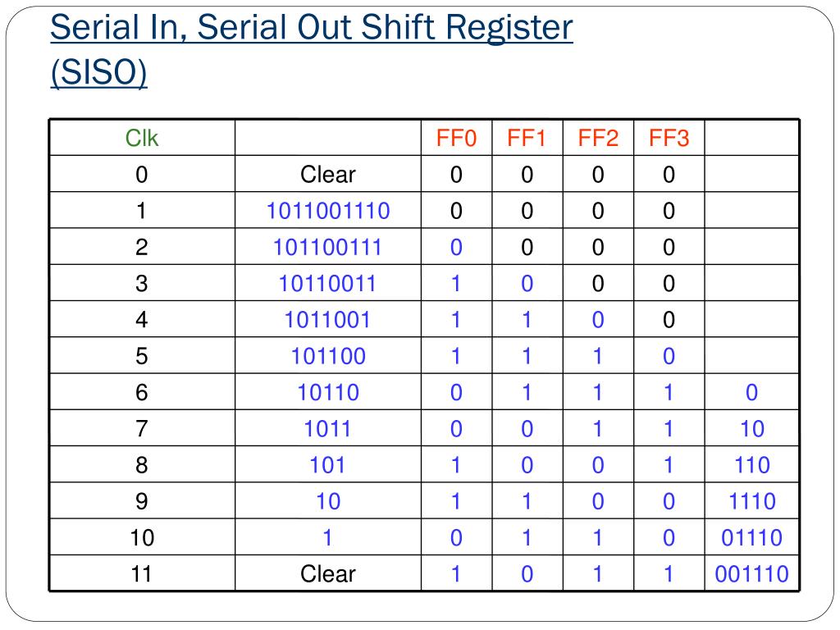
Task: Click the first 'Clear' cell in row 0
Action: point(328,174)
